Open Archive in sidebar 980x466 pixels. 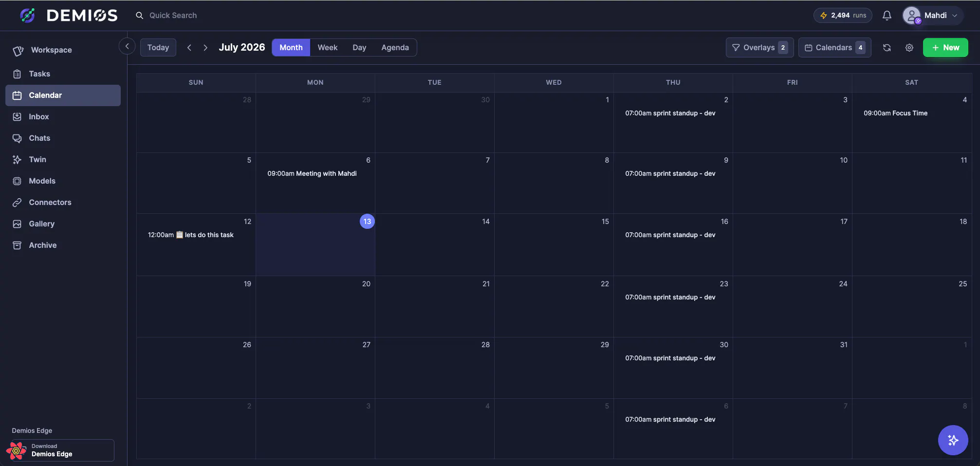pyautogui.click(x=63, y=245)
